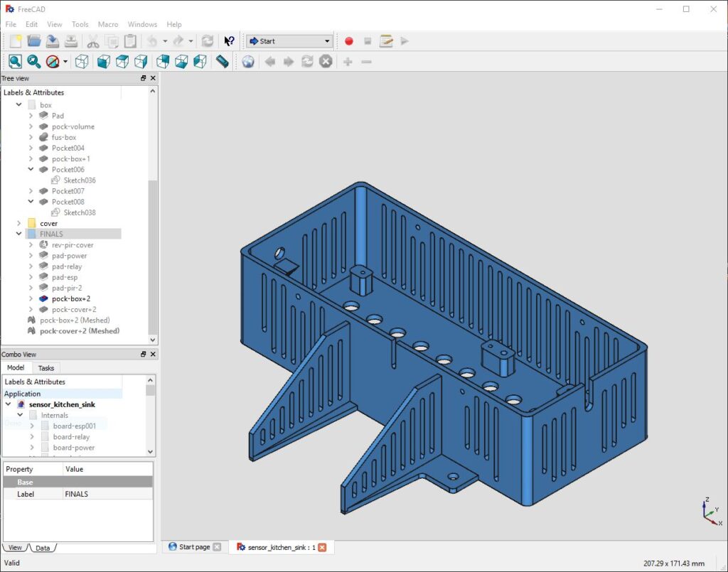Switch to the top view cube

[122, 61]
